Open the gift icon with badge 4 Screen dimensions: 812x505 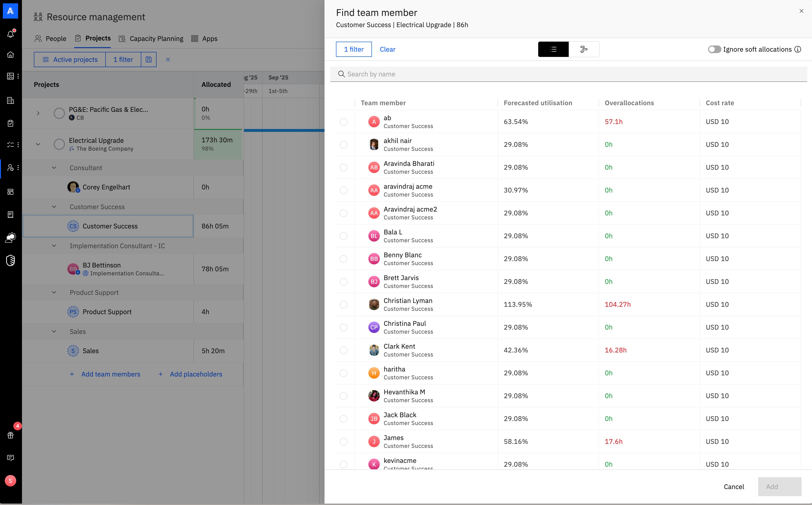click(x=10, y=435)
